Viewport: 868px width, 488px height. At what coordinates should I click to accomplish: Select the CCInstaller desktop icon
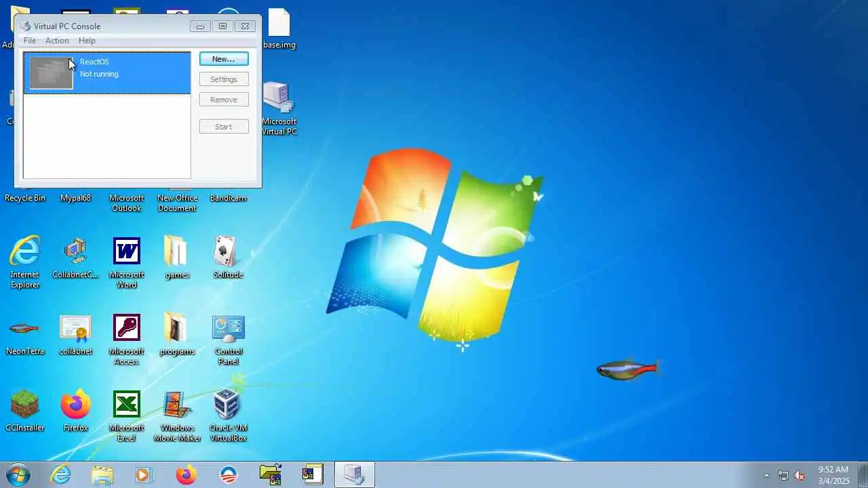[x=25, y=411]
